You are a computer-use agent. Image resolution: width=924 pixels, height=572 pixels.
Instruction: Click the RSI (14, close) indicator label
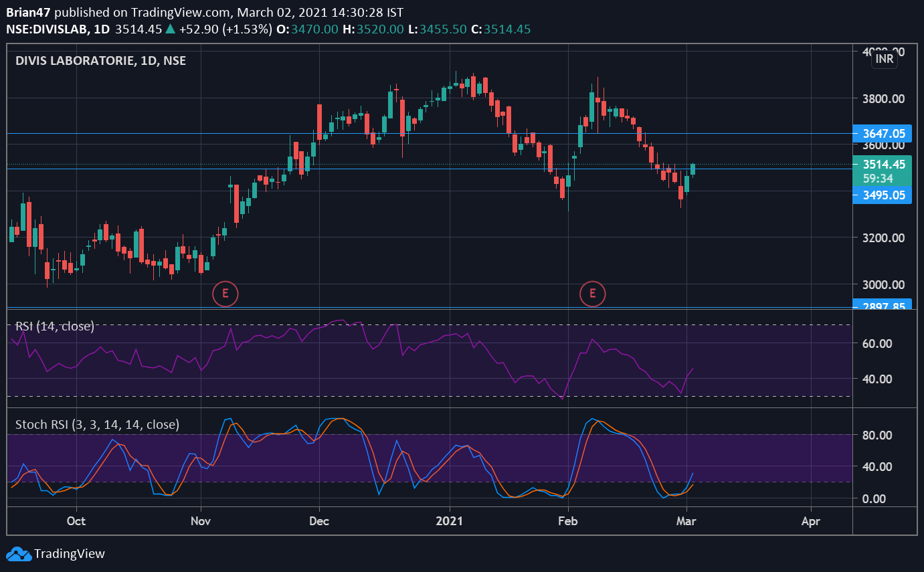coord(55,326)
